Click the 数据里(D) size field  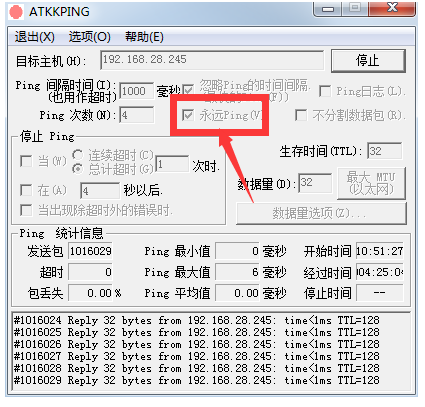[315, 183]
